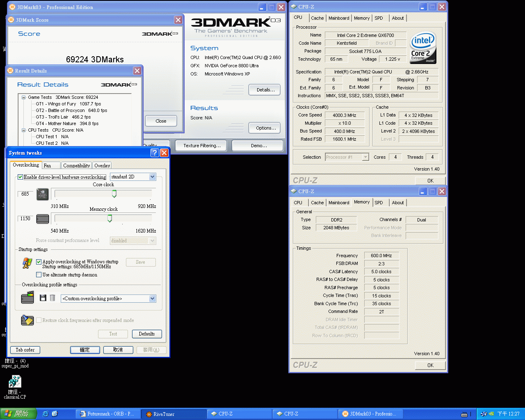Select the CPU Test 1 N/A row
This screenshot has width=525, height=420.
click(52, 137)
